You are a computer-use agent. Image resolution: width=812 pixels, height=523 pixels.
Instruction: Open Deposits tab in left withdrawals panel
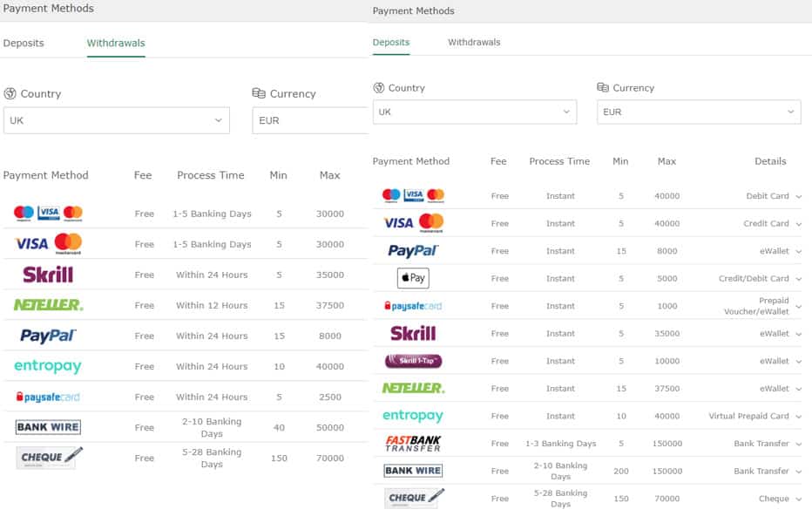pos(24,43)
